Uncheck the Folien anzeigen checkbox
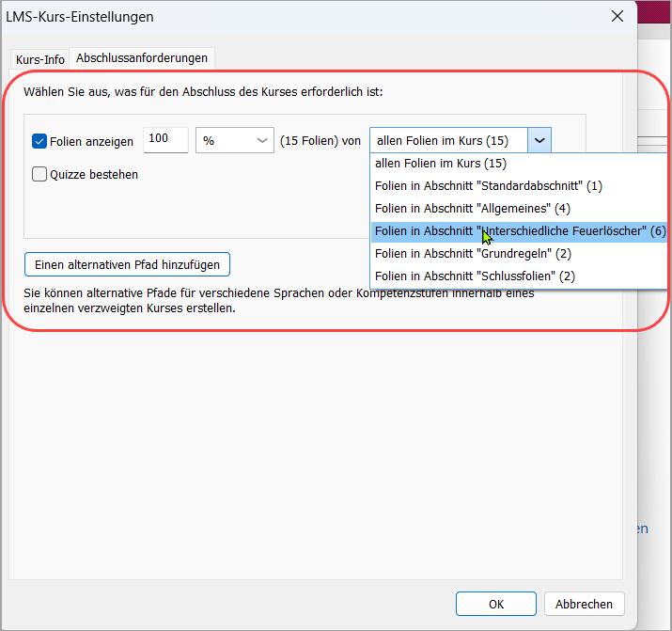The image size is (672, 631). 39,141
